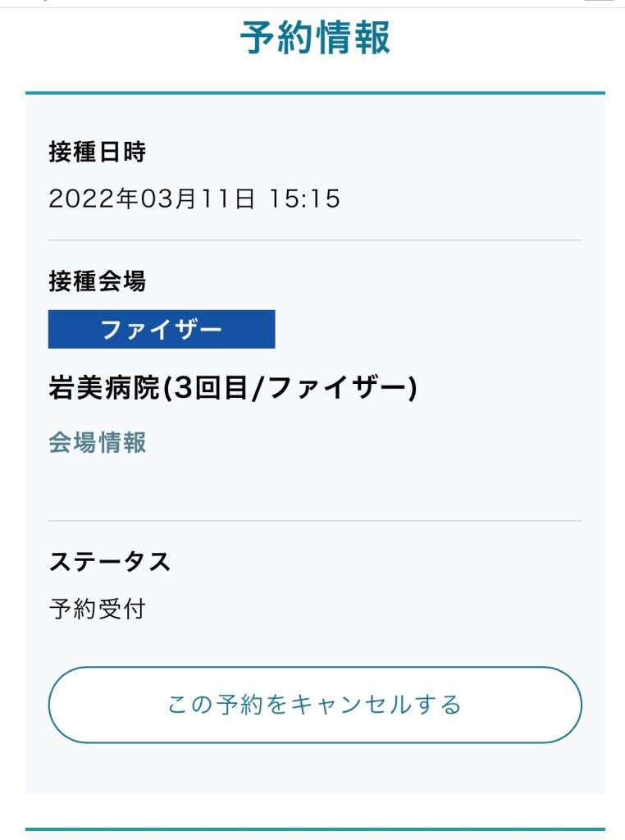The width and height of the screenshot is (625, 840).
Task: Click the 接種会場 section label
Action: 97,281
